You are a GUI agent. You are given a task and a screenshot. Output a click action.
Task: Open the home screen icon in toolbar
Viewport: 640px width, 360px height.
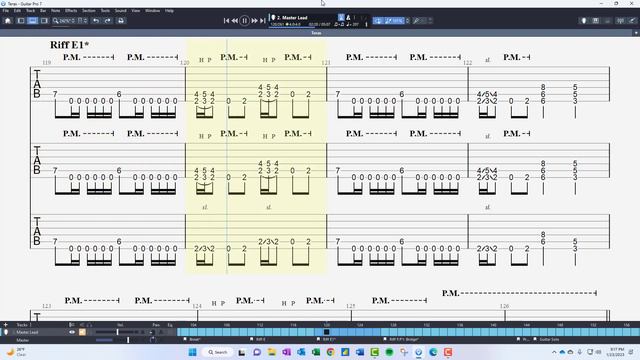coord(8,20)
